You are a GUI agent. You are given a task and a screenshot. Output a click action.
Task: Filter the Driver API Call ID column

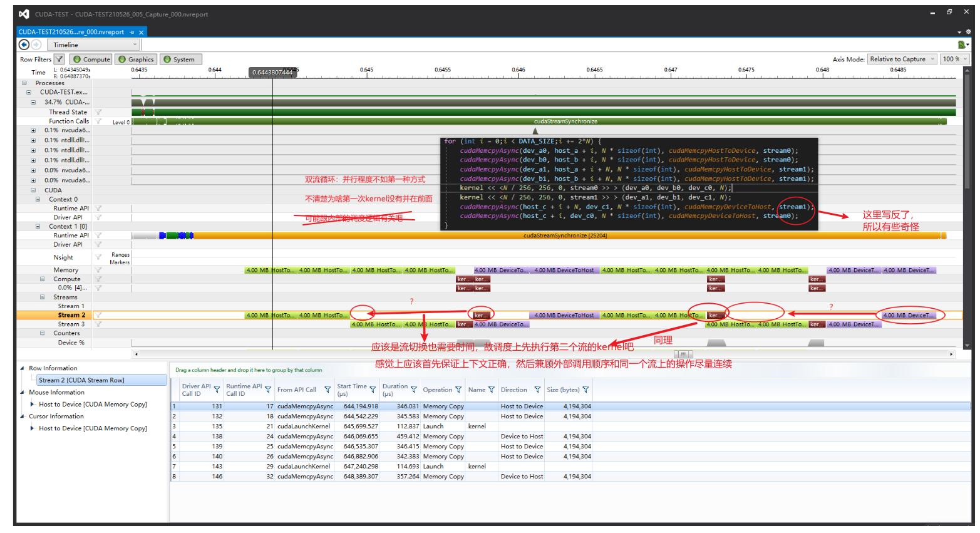[x=217, y=390]
